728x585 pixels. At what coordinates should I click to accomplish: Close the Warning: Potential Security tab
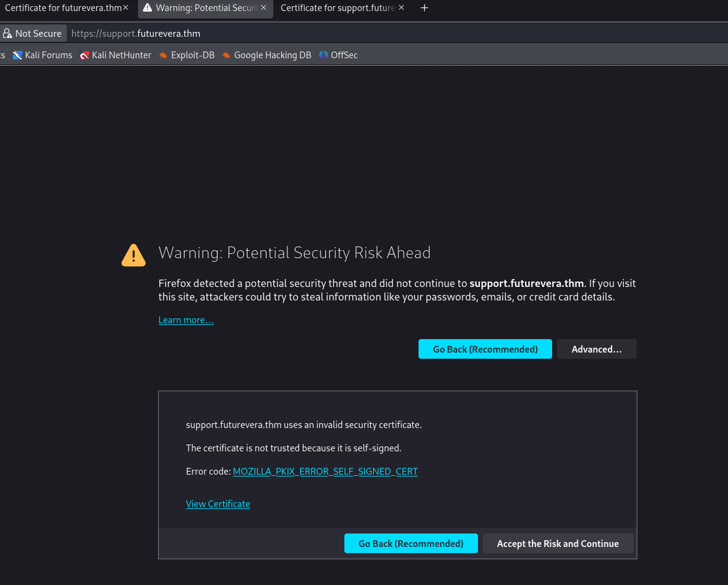[x=264, y=8]
